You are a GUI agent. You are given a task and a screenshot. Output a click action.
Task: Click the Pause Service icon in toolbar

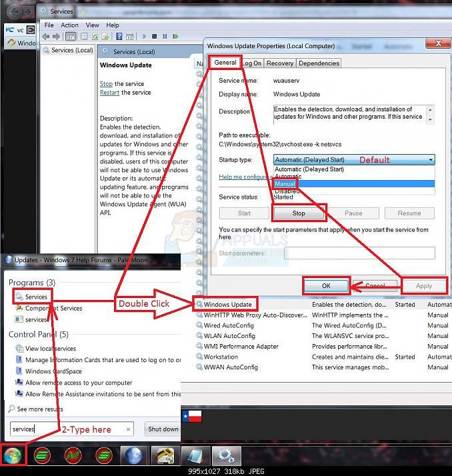tap(165, 37)
